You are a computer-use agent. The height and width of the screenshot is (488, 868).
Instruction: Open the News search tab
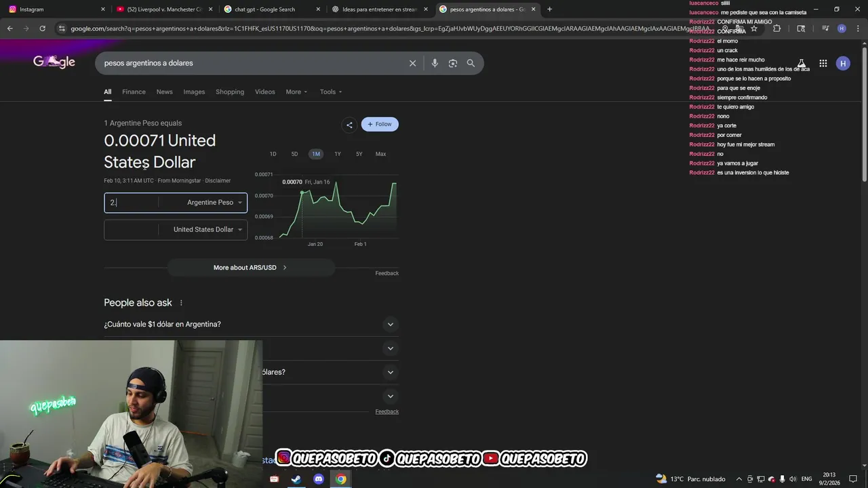[164, 91]
